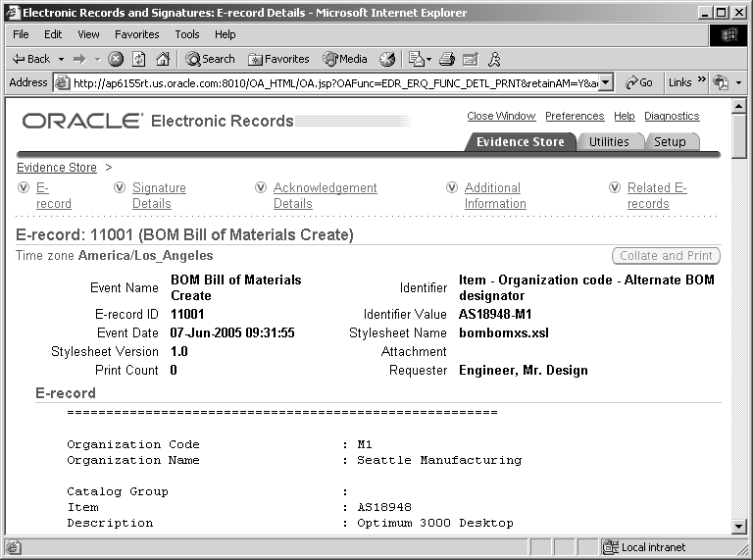Open the Tools menu

point(187,34)
